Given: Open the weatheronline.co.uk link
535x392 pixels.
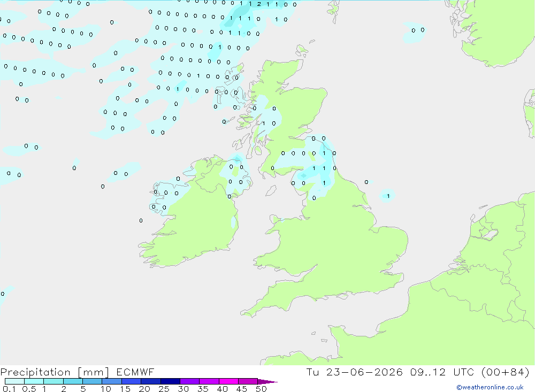Looking at the screenshot, I should (x=490, y=387).
